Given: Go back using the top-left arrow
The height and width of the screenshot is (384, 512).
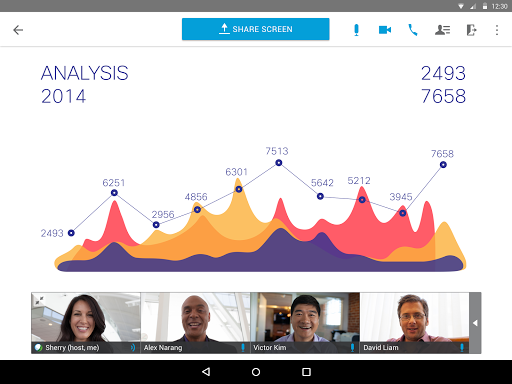Looking at the screenshot, I should 18,30.
